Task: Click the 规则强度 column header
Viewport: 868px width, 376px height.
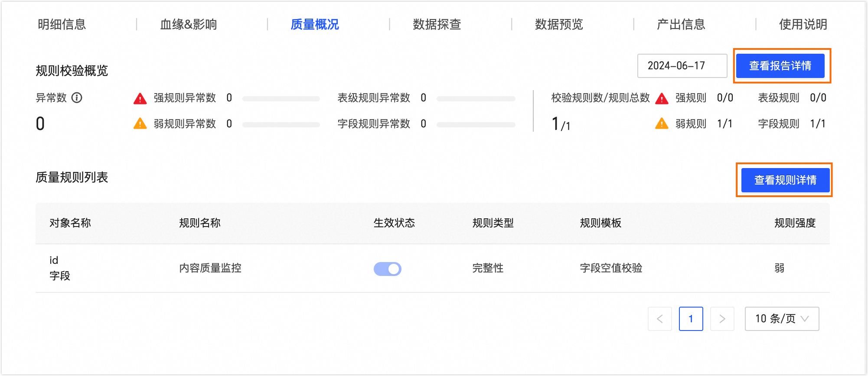Action: click(795, 223)
